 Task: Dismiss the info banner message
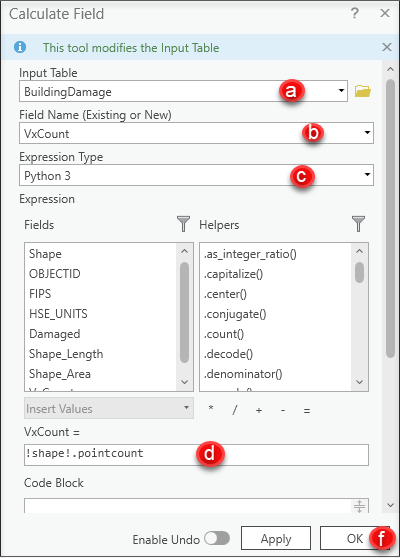[x=387, y=47]
